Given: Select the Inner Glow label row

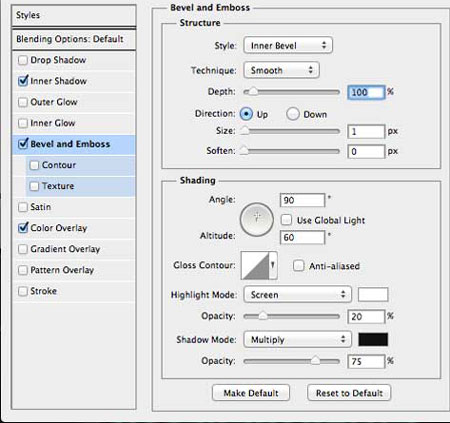Looking at the screenshot, I should [x=74, y=123].
